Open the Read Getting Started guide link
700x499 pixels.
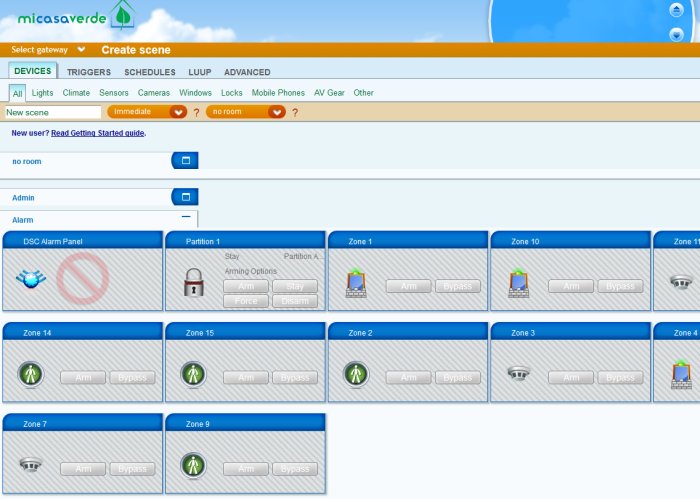(x=98, y=133)
